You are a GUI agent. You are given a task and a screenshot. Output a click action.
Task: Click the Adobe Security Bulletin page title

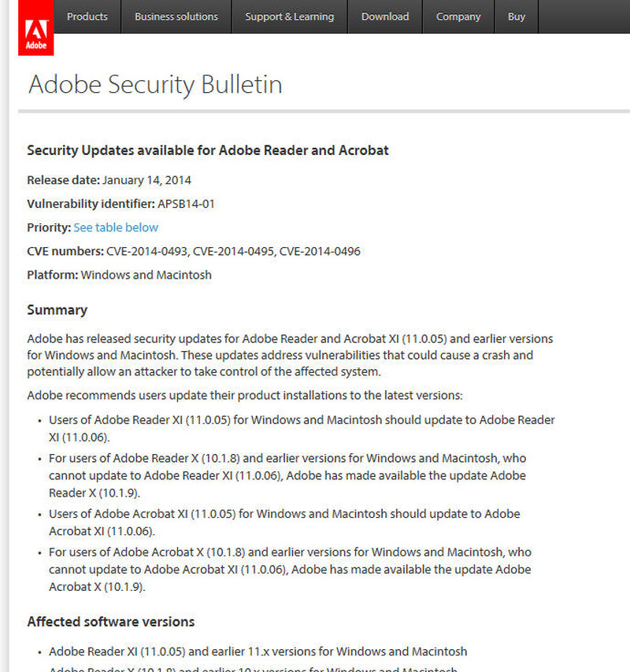pyautogui.click(x=155, y=84)
